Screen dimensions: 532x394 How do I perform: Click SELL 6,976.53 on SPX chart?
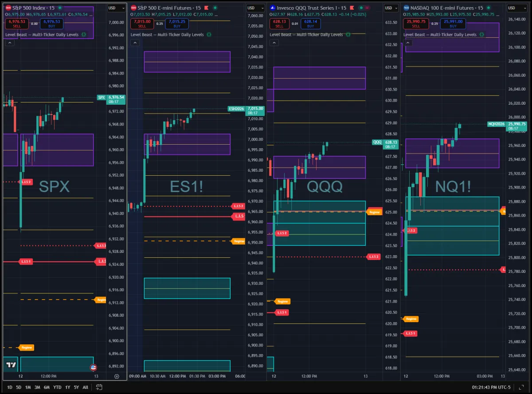(x=17, y=24)
